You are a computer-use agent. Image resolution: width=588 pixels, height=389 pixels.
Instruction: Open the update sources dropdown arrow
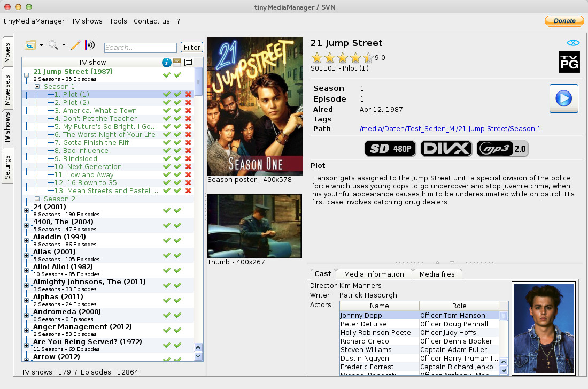click(x=41, y=45)
